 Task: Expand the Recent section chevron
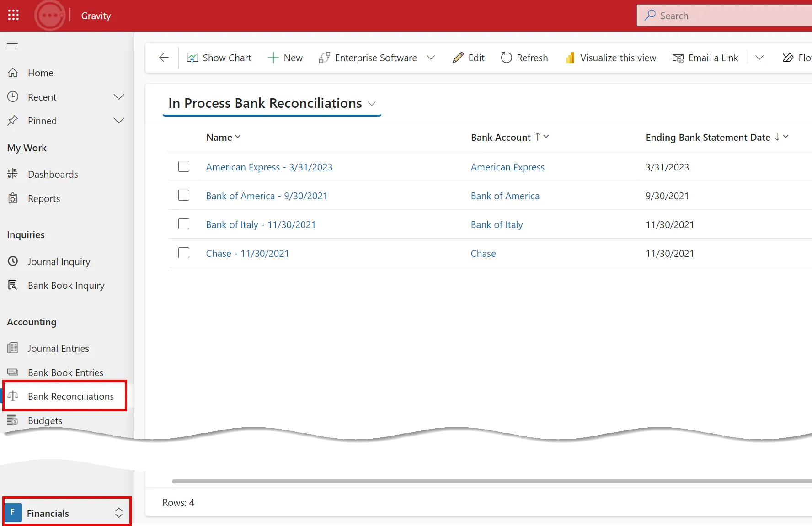point(119,97)
